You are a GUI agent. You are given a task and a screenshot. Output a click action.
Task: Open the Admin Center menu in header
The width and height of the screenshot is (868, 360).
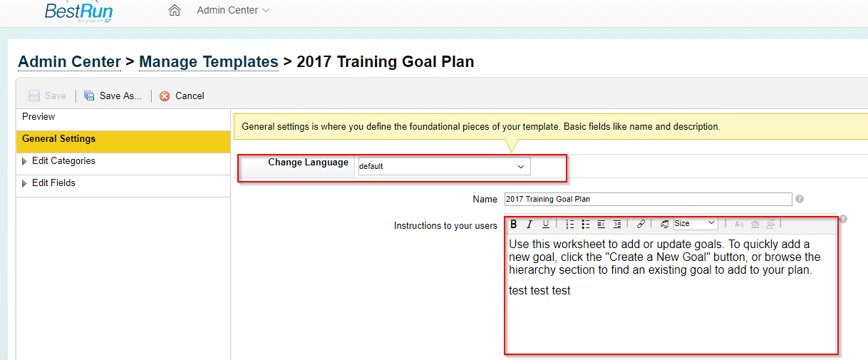coord(233,11)
